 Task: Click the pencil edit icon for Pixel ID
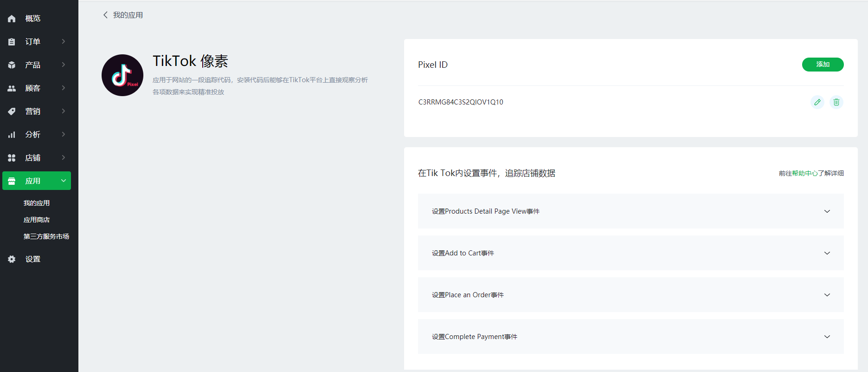[817, 102]
